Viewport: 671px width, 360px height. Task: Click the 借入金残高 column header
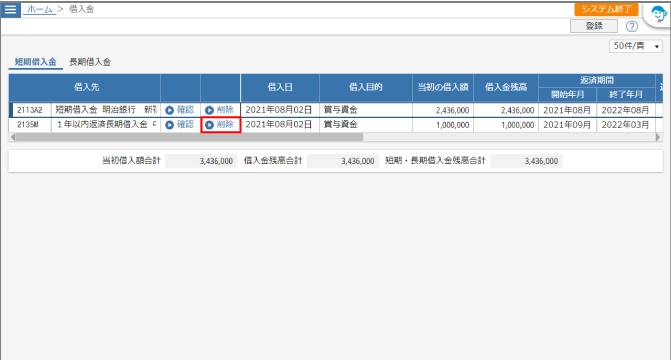click(x=505, y=87)
